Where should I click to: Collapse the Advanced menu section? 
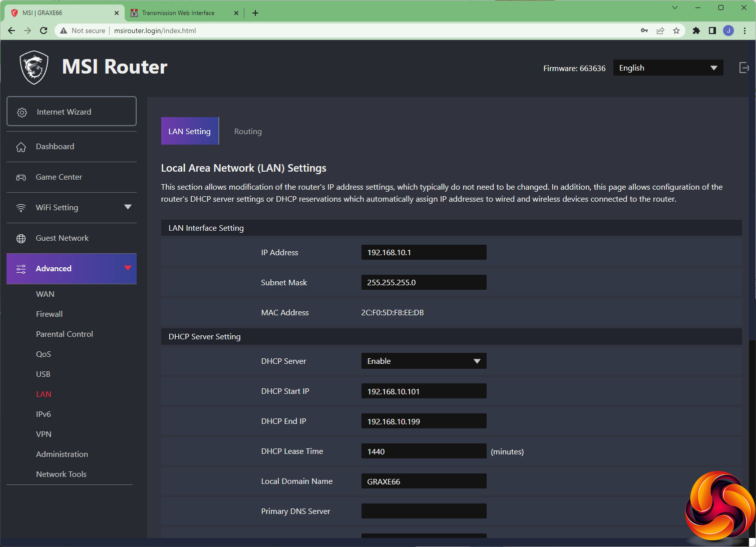(128, 268)
